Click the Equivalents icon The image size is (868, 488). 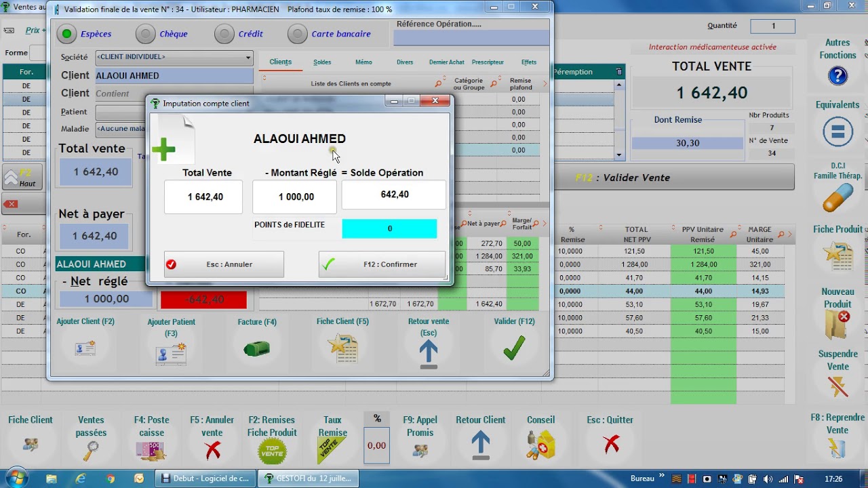837,131
